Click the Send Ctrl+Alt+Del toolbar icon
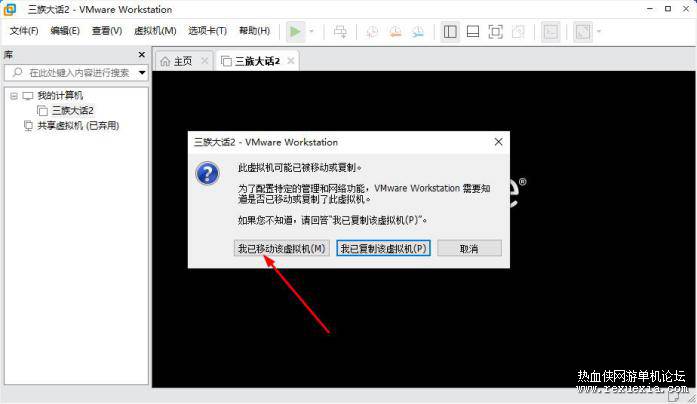Image resolution: width=697 pixels, height=404 pixels. click(x=340, y=32)
